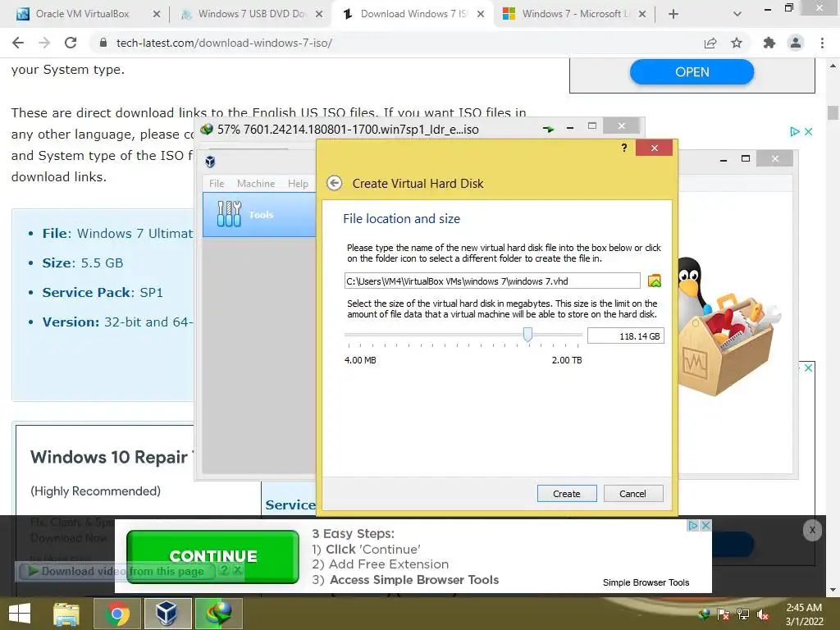
Task: Switch to Chrome on the taskbar
Action: (116, 614)
